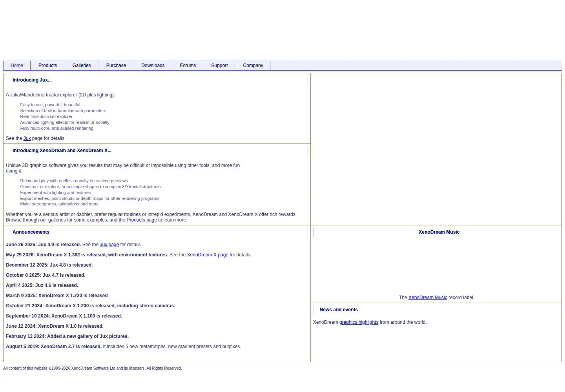Go to the Products tab
The width and height of the screenshot is (565, 392).
click(x=47, y=65)
